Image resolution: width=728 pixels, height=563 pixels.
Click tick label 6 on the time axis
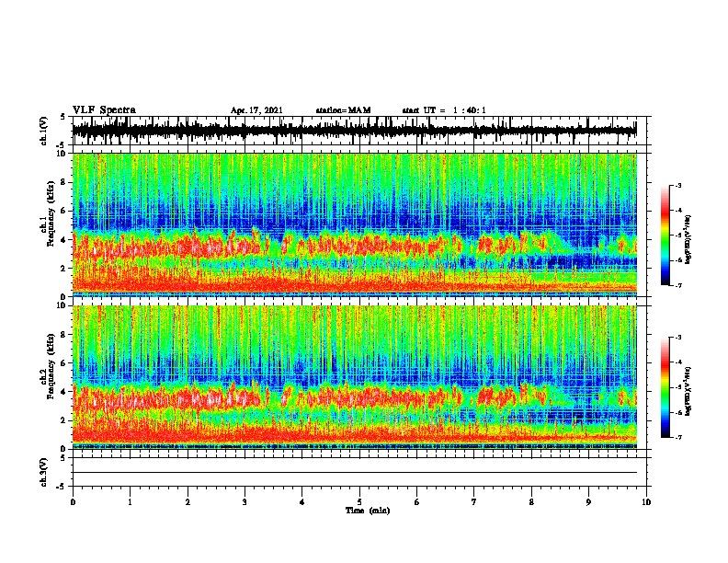[417, 502]
